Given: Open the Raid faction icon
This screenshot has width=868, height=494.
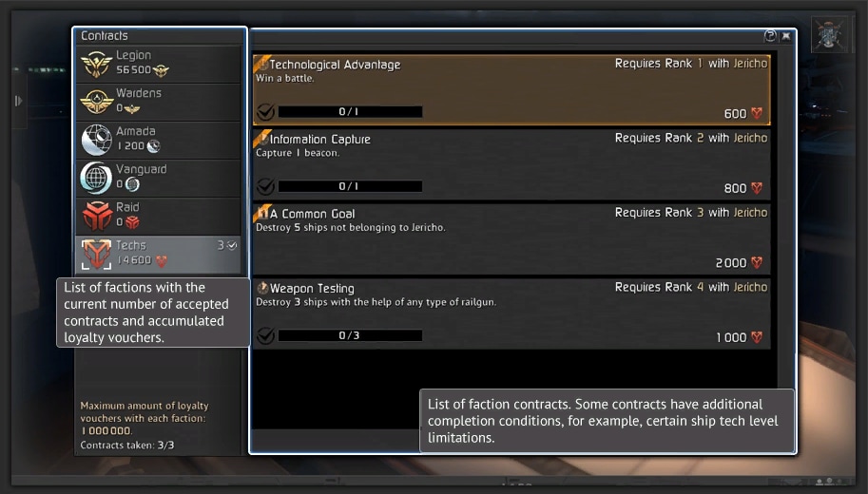Looking at the screenshot, I should coord(97,216).
